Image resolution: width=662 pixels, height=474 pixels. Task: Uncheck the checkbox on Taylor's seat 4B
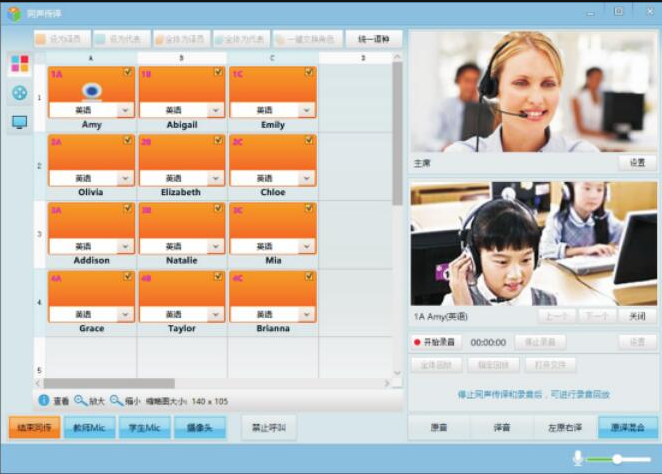[218, 276]
